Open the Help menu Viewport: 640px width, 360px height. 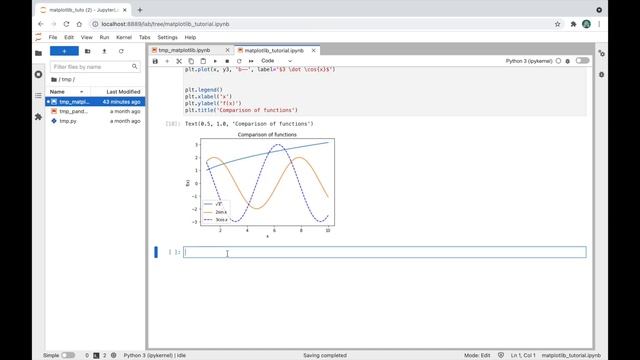(190, 37)
